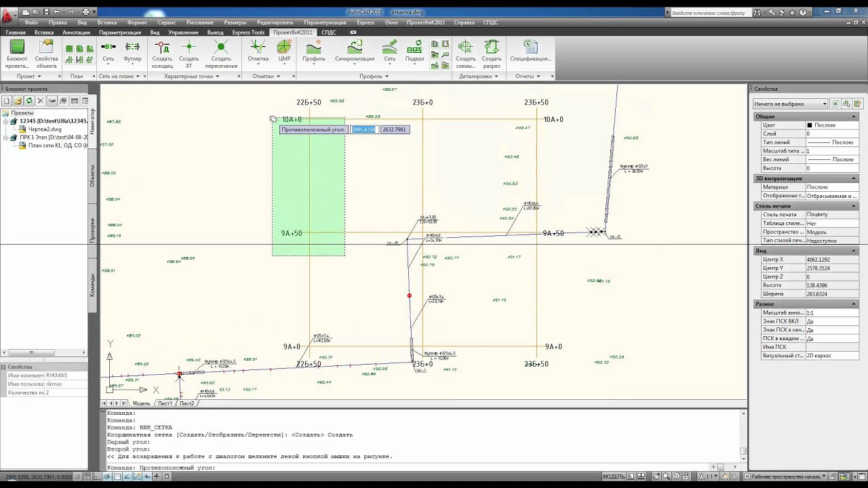Select the Подвал tool

tap(414, 52)
